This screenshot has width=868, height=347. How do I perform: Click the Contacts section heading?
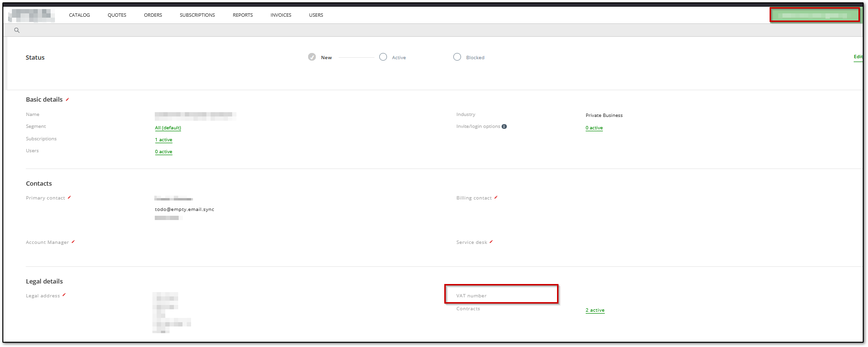pos(39,183)
